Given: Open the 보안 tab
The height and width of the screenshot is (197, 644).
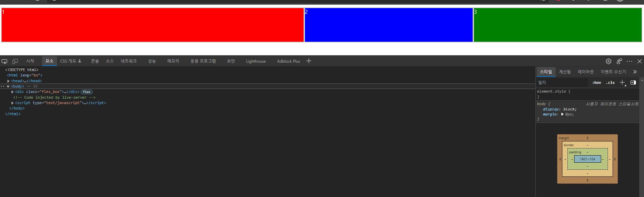Looking at the screenshot, I should coord(231,61).
